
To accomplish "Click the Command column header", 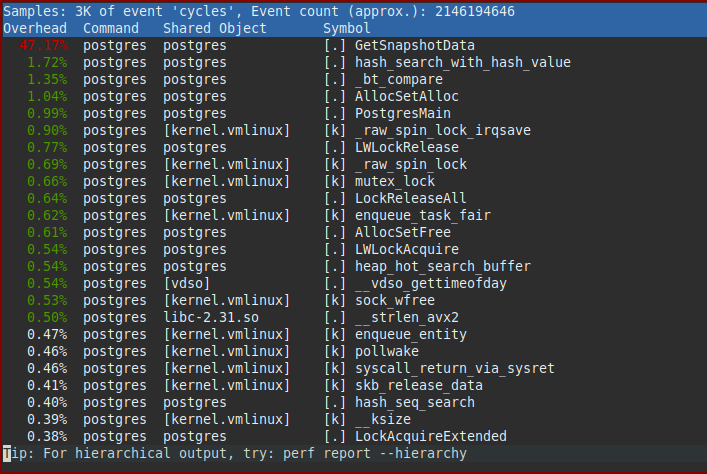I will click(111, 28).
